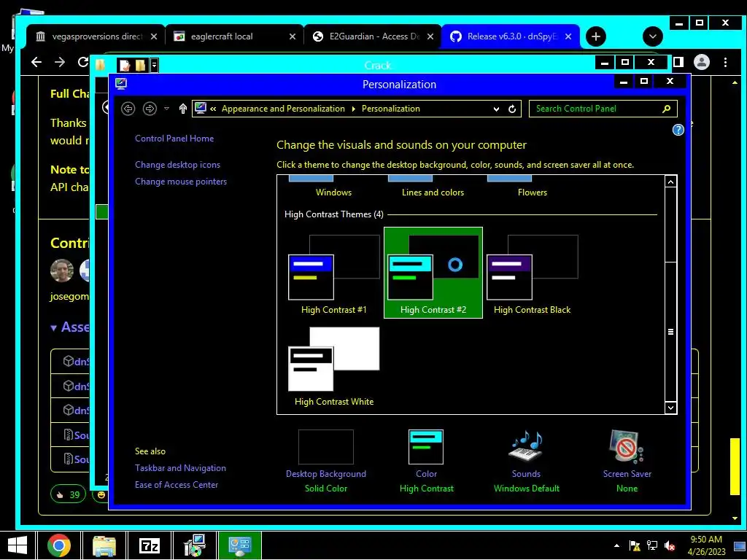Open Help with the question mark icon
The width and height of the screenshot is (747, 560).
click(678, 130)
